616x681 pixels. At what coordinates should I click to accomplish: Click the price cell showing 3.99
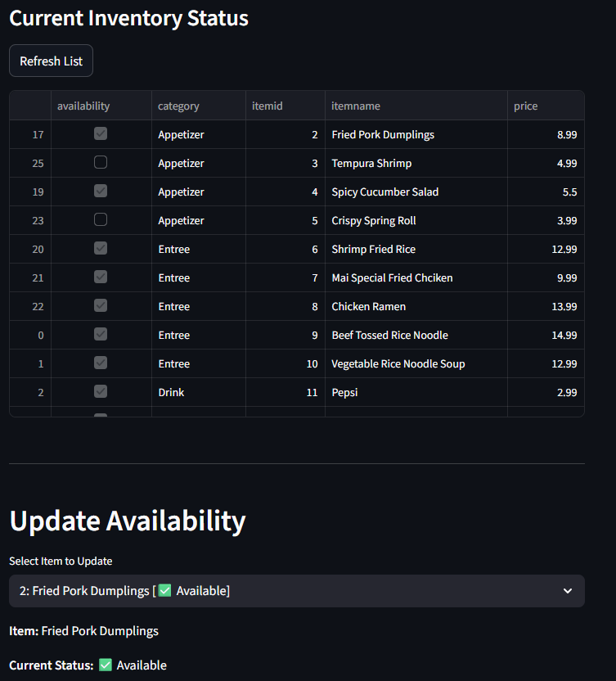[x=546, y=221]
